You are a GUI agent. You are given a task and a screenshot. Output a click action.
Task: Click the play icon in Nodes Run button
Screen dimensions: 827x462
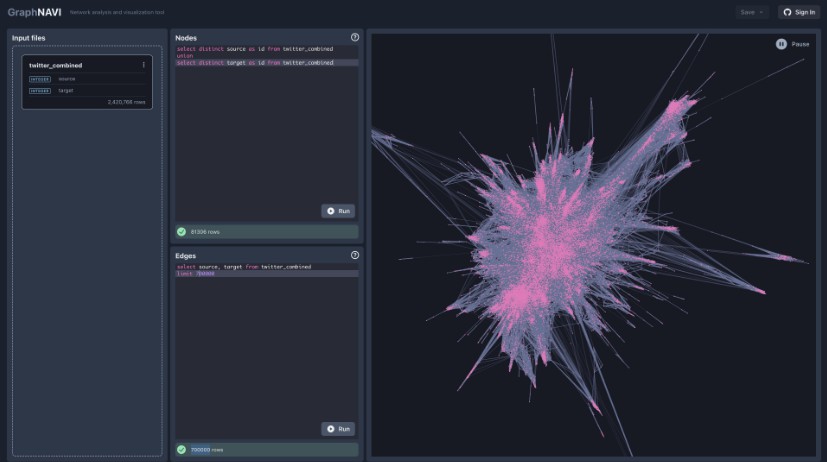[331, 211]
